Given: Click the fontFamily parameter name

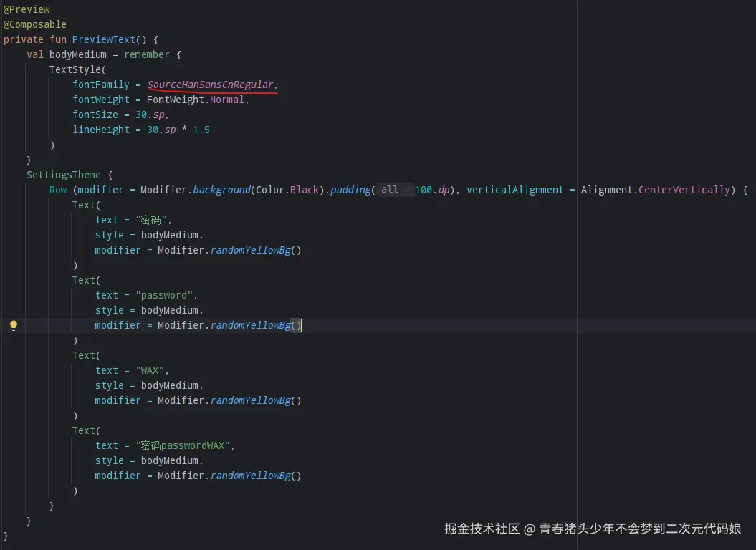Looking at the screenshot, I should coord(101,85).
